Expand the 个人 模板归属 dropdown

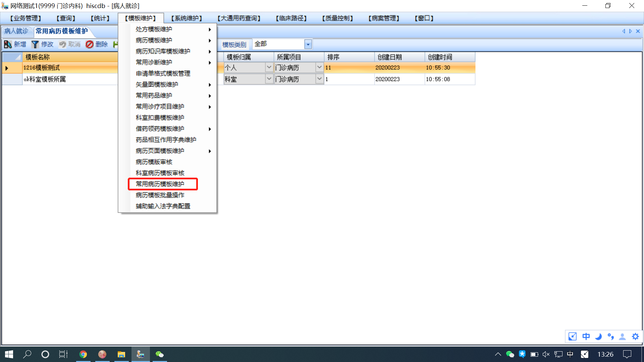[x=269, y=67]
